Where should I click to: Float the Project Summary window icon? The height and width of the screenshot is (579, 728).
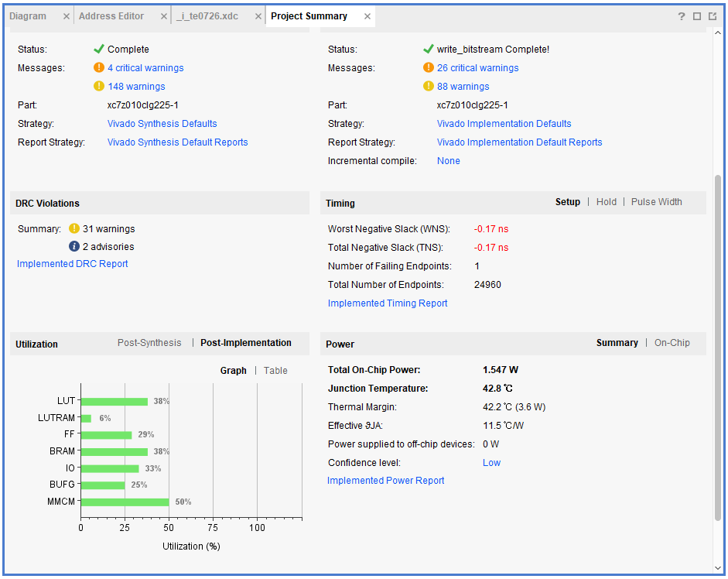coord(713,16)
